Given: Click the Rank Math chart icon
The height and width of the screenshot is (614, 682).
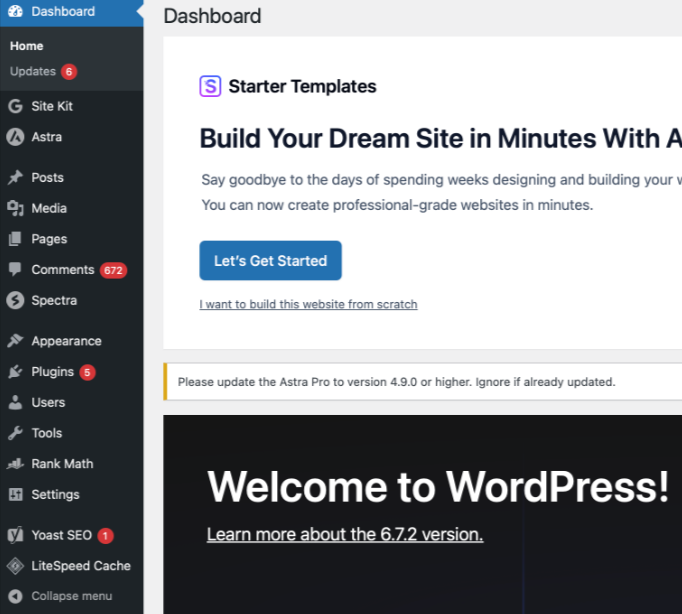Looking at the screenshot, I should point(15,464).
